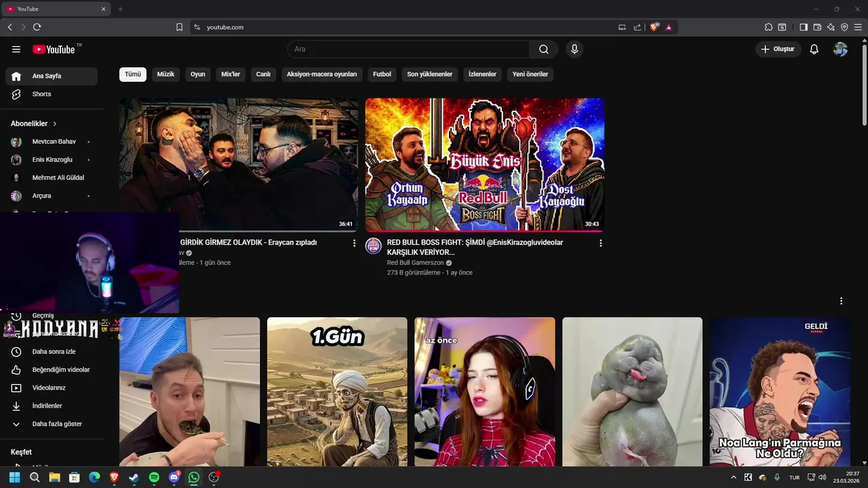Open the Shorts shelf three-dot menu
Viewport: 868px width, 488px height.
(x=841, y=301)
